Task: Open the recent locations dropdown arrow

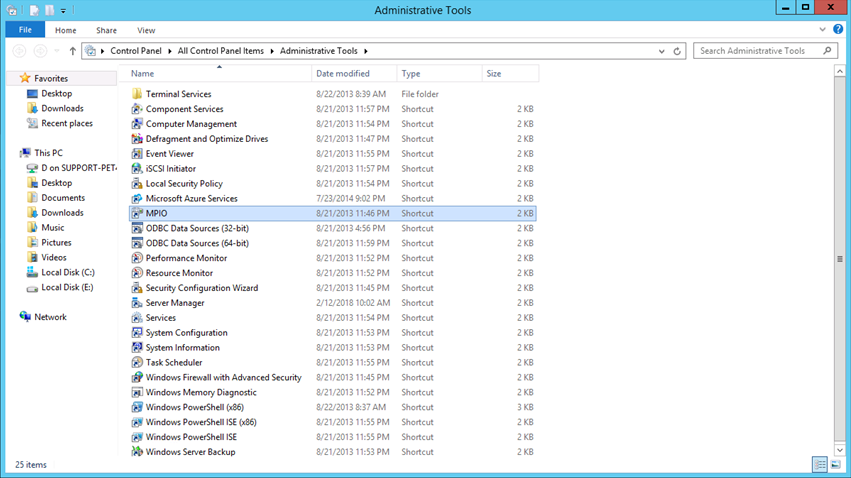Action: tap(56, 51)
